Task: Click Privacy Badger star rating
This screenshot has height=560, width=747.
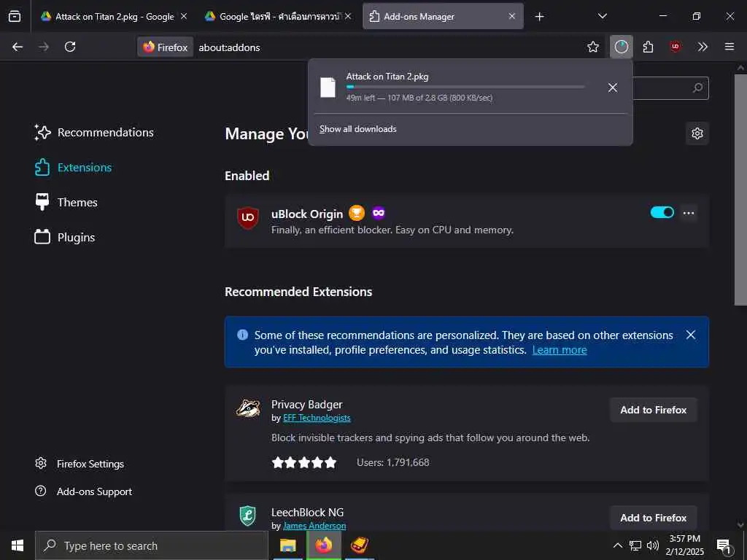Action: (304, 462)
